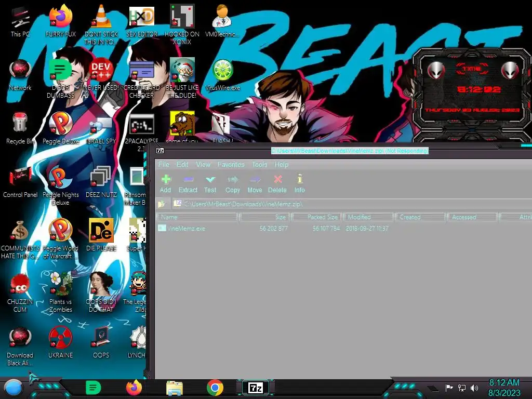The height and width of the screenshot is (399, 532).
Task: Select the Control Panel desktop icon
Action: pos(20,182)
